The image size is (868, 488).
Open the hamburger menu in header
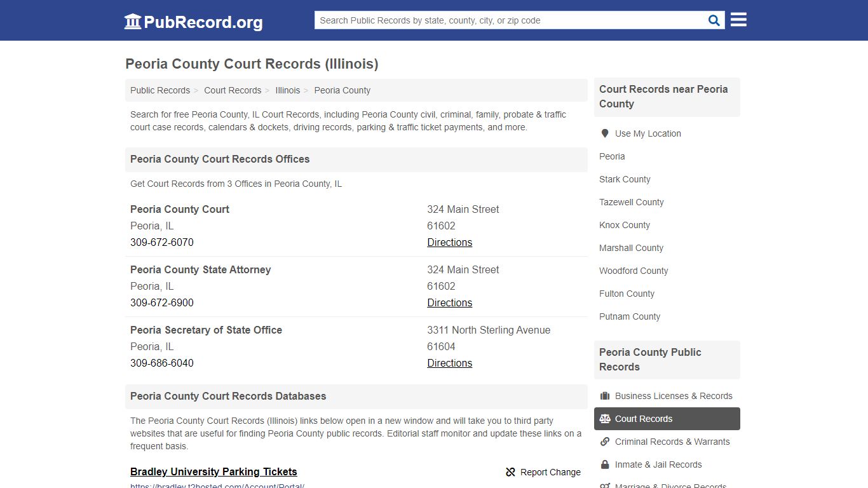pos(738,20)
